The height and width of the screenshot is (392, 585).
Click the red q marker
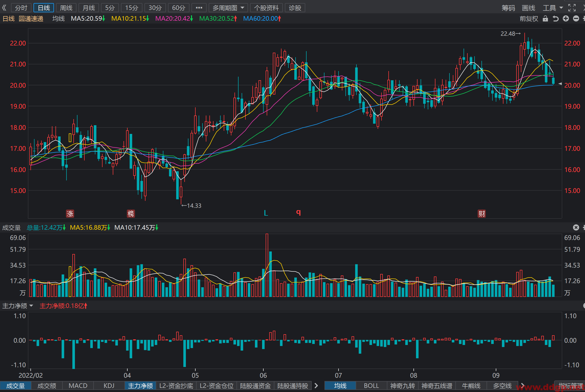pos(298,212)
